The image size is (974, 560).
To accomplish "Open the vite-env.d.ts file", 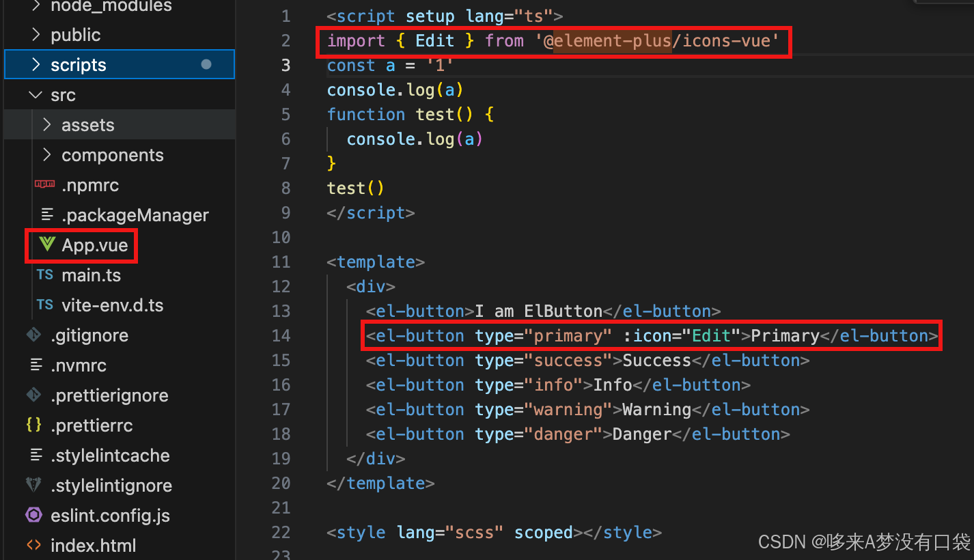I will [113, 305].
